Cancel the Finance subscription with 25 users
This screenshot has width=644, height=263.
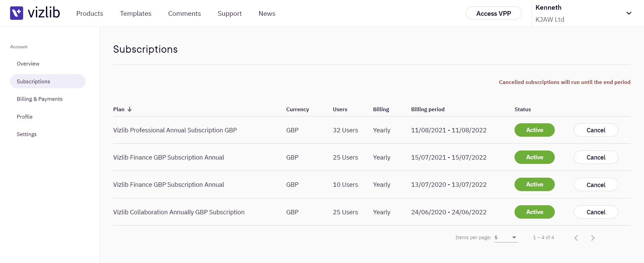(596, 157)
